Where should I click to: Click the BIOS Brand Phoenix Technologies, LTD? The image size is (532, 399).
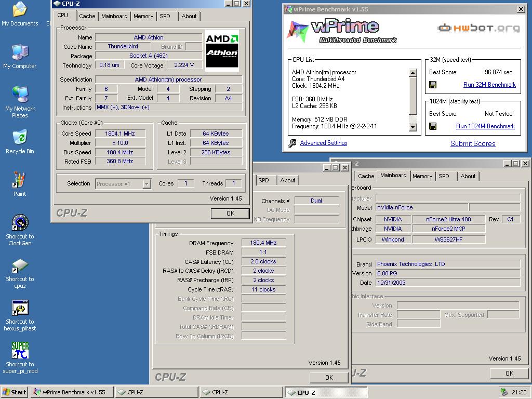(x=448, y=264)
